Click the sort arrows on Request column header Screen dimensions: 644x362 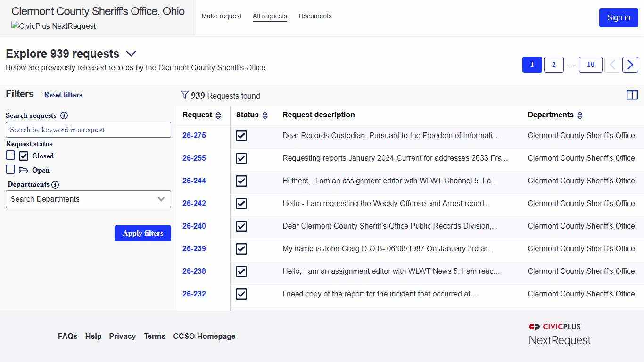tap(218, 115)
